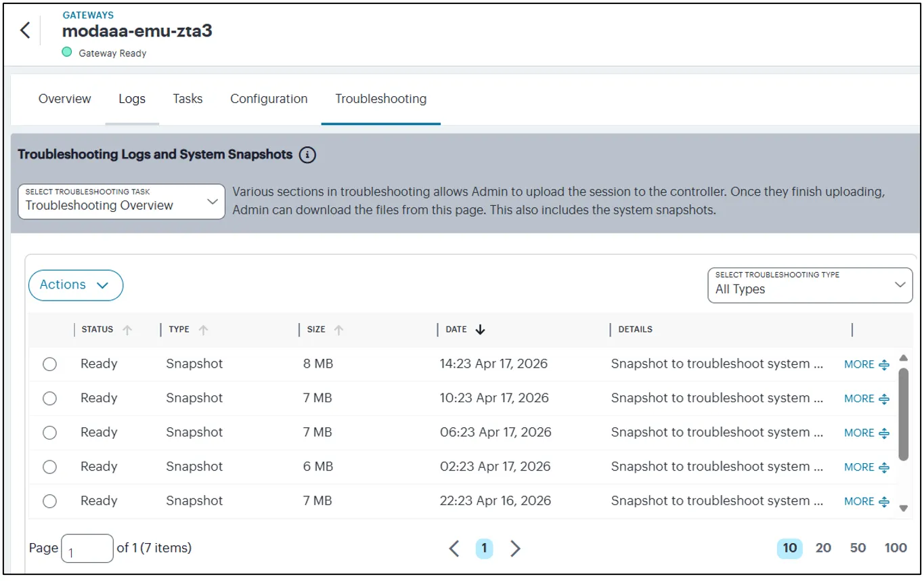The width and height of the screenshot is (924, 581).
Task: Show 20 items per page
Action: [x=823, y=548]
